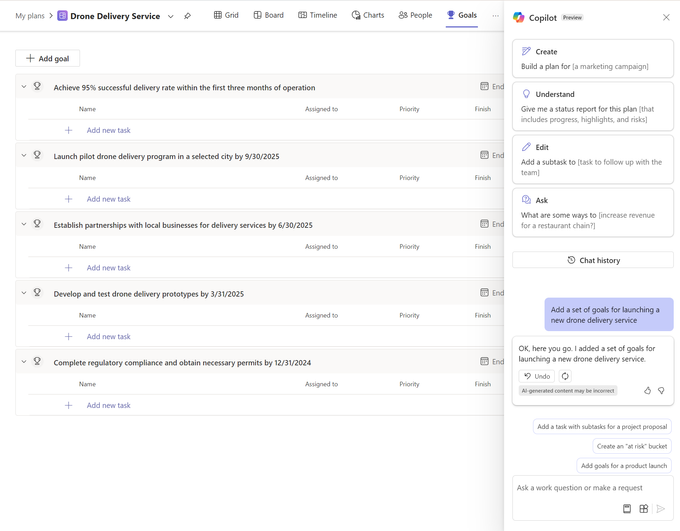Click trophy icon of Achieve 95% goal
Screen dimensions: 680x531
(37, 86)
